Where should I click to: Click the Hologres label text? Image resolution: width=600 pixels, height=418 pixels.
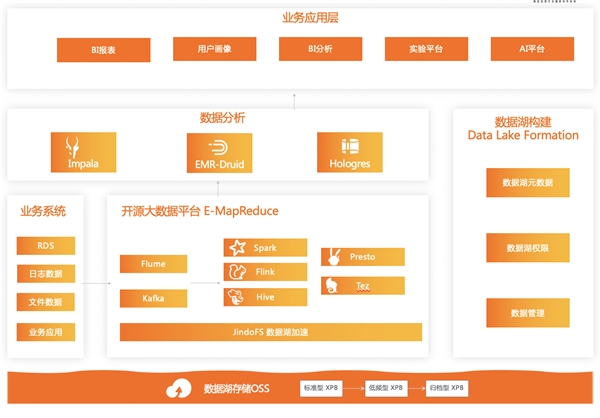tap(350, 164)
